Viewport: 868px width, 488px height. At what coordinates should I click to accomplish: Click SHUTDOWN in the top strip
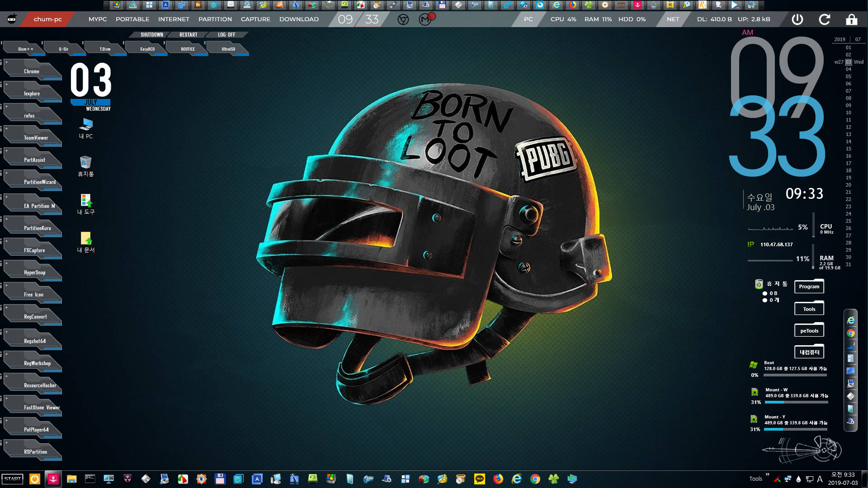click(x=151, y=35)
